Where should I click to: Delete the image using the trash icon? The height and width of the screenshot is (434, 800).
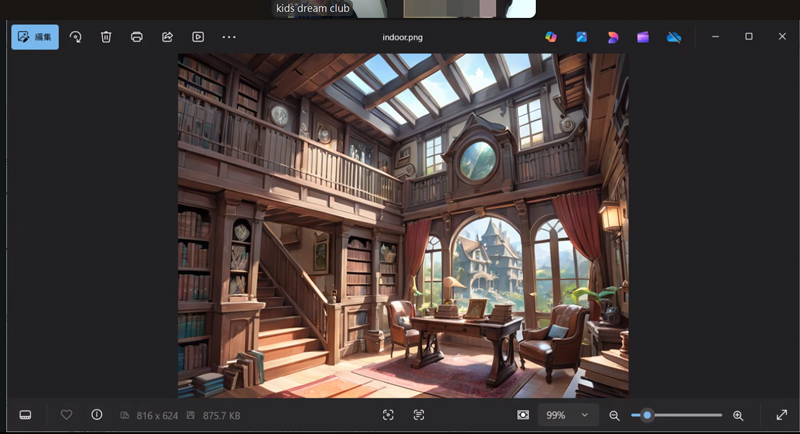pyautogui.click(x=106, y=37)
